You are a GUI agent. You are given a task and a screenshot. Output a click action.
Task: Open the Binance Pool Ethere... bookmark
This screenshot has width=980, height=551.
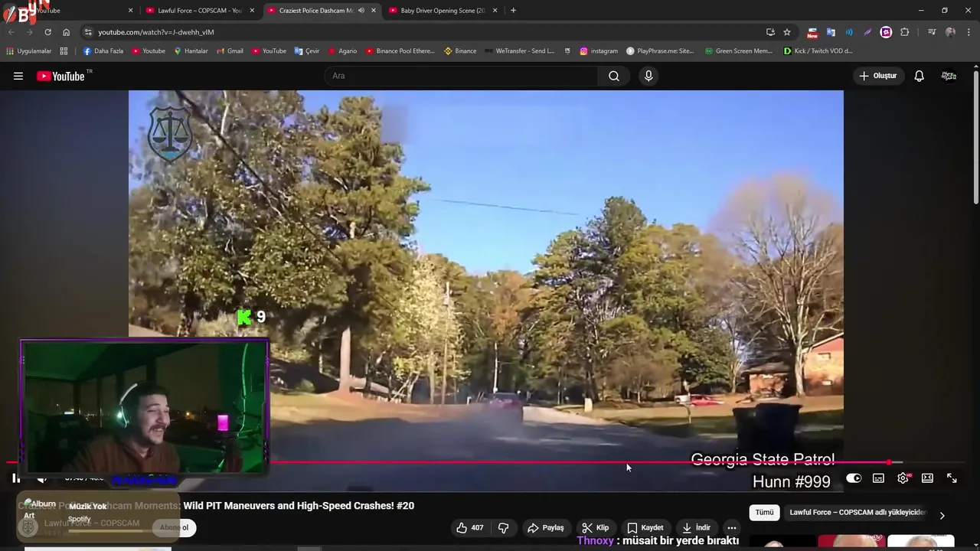point(400,51)
